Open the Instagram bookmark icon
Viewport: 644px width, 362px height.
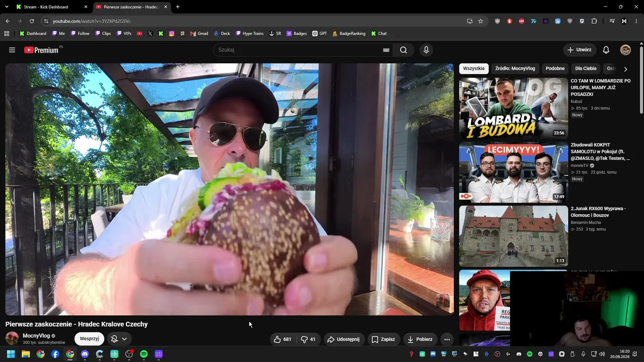[172, 34]
